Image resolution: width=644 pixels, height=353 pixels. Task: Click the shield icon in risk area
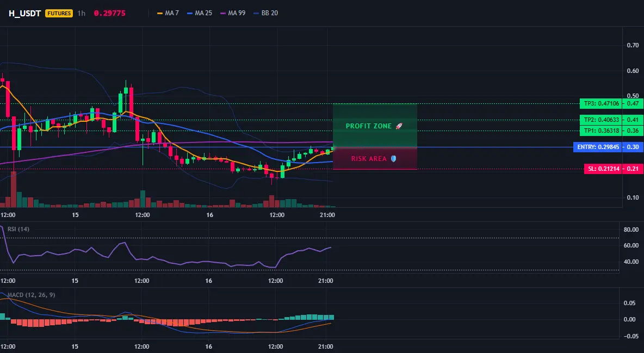(393, 159)
